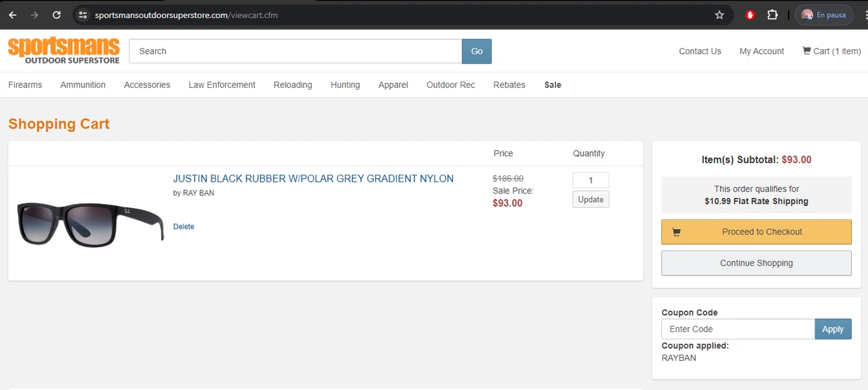Click the sale price $93.00
Screen dimensions: 868x390
click(x=507, y=203)
